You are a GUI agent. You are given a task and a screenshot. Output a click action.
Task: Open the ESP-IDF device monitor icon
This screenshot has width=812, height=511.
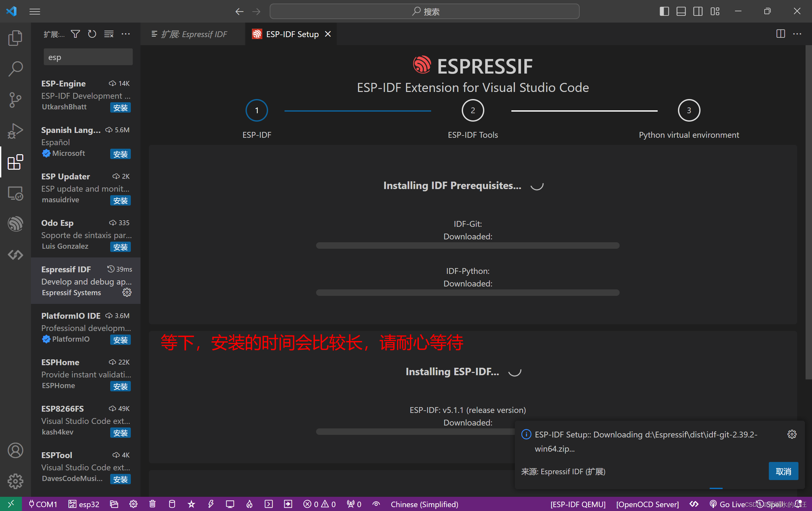230,504
